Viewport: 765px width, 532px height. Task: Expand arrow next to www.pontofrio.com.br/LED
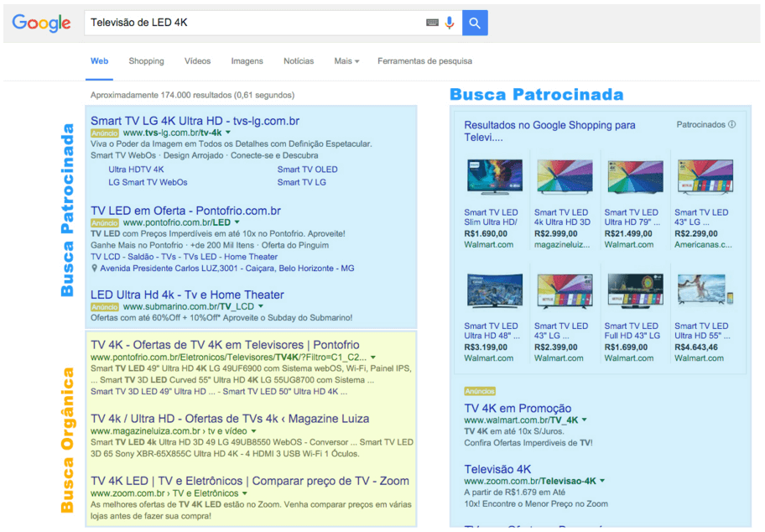pos(237,222)
